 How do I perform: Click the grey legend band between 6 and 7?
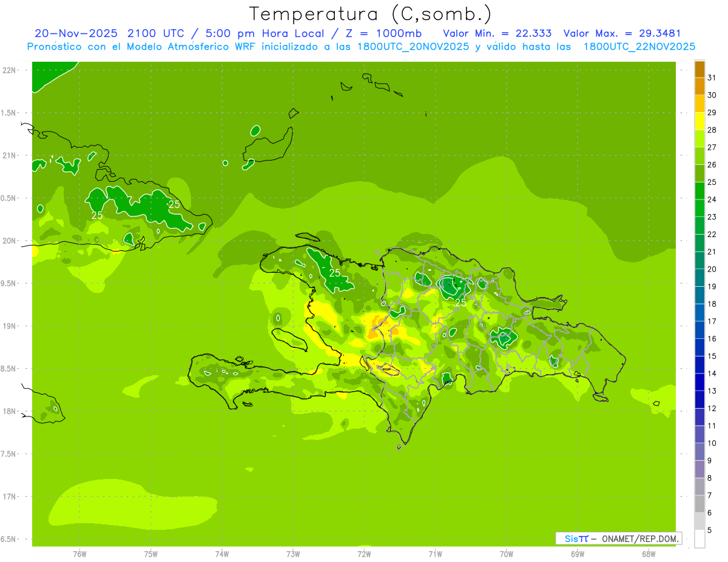[x=699, y=504]
